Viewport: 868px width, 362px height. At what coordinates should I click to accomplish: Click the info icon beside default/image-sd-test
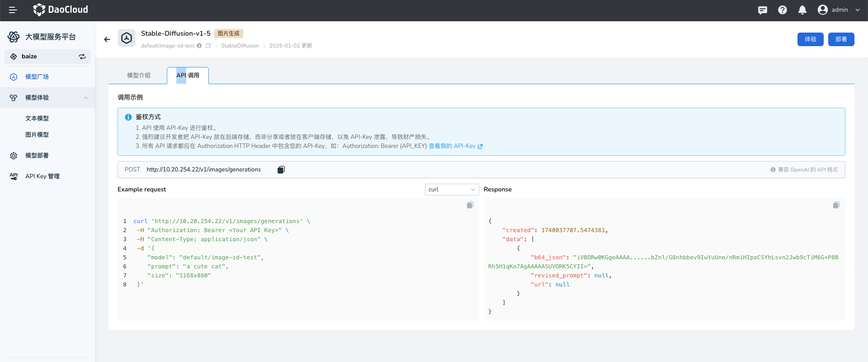point(199,46)
